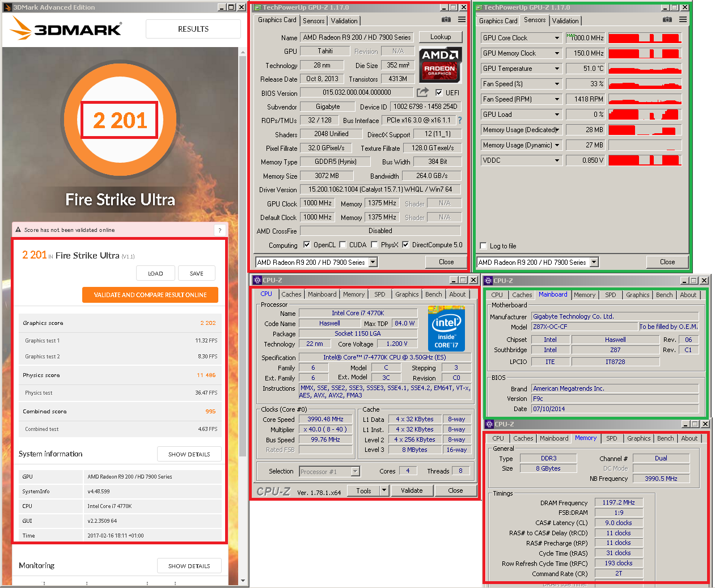Screen dimensions: 715x588
Task: Open the Fan Speed (%) sensor dropdown
Action: (x=557, y=84)
